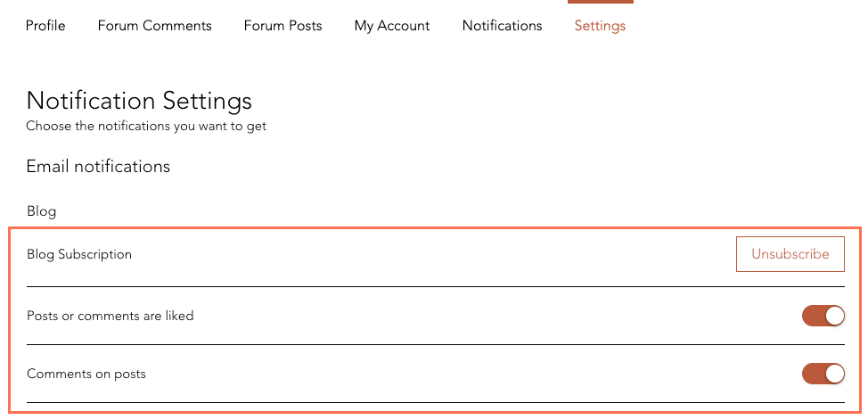Click the divider line below Blog Subscription
The height and width of the screenshot is (420, 868).
pos(436,286)
